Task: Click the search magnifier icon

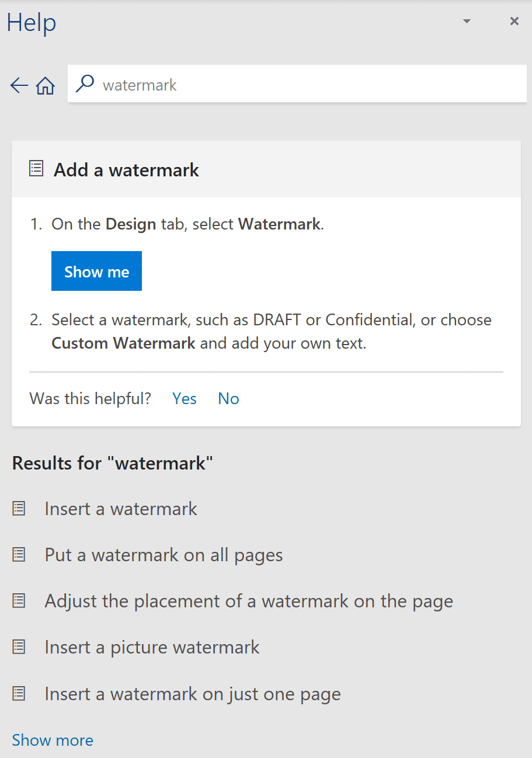Action: [x=85, y=84]
